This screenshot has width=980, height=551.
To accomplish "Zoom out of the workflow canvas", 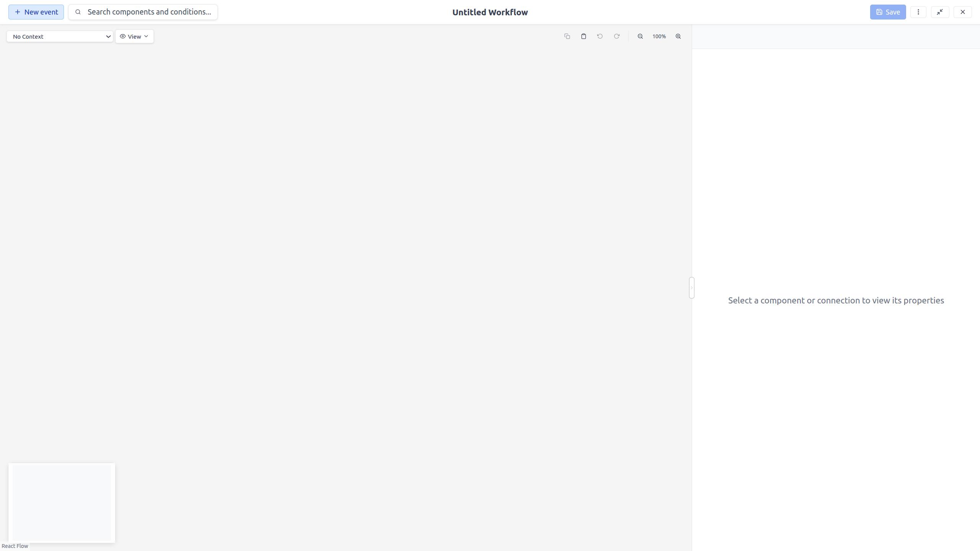I will (640, 36).
